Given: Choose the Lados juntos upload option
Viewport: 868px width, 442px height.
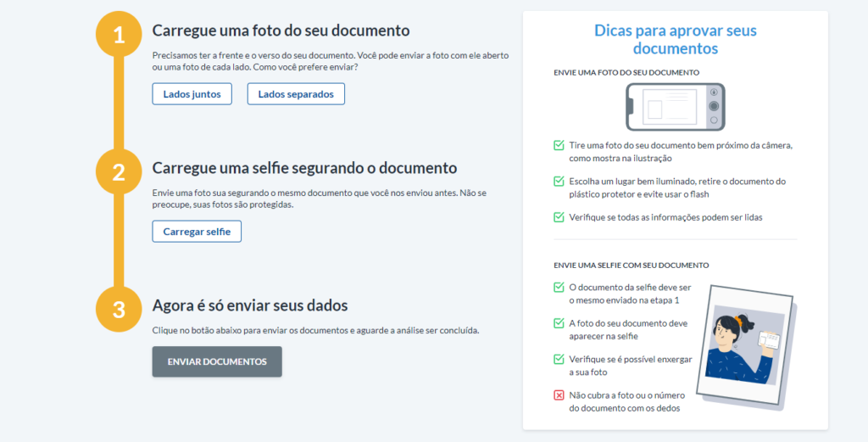Looking at the screenshot, I should coord(192,94).
